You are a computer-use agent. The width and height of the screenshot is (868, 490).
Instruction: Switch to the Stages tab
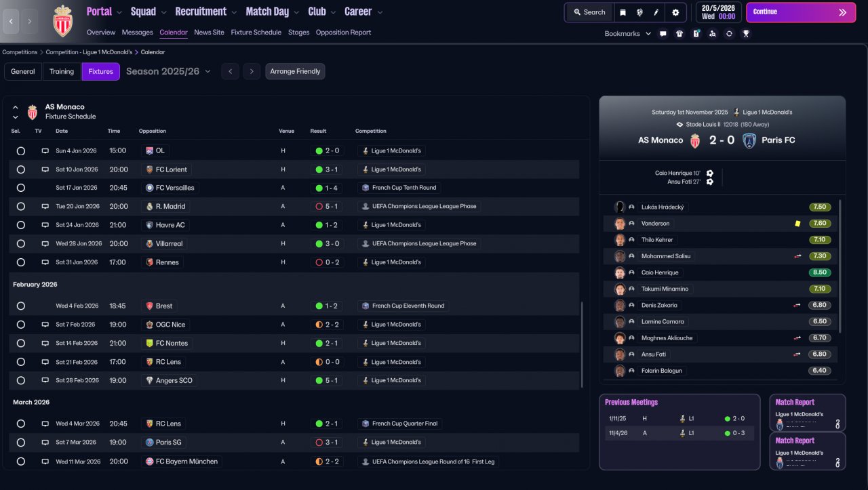click(x=298, y=33)
